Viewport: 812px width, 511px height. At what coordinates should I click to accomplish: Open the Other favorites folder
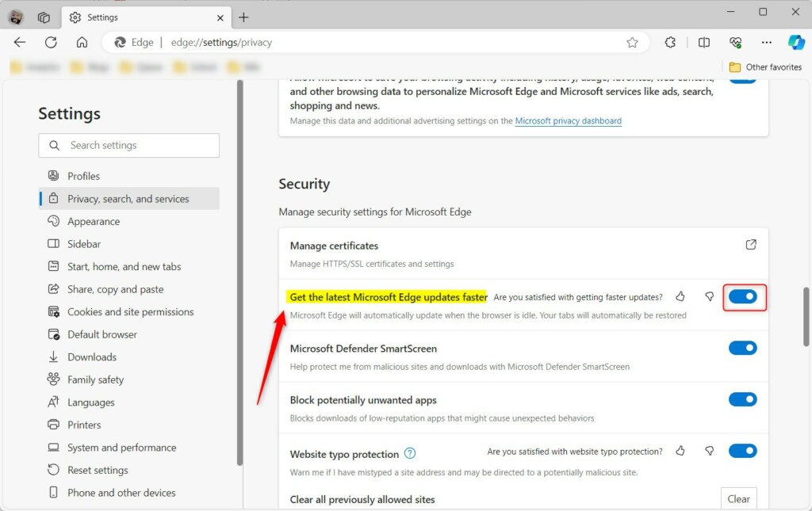(765, 67)
